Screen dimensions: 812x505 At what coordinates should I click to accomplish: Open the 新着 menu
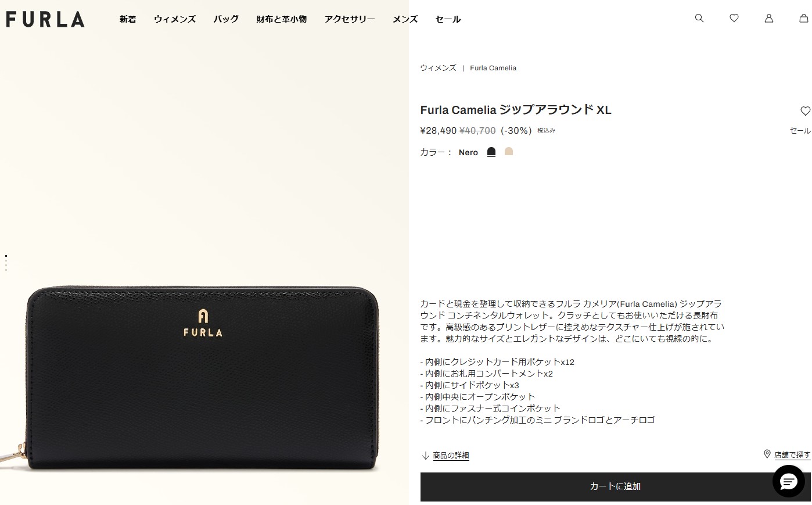[x=128, y=19]
